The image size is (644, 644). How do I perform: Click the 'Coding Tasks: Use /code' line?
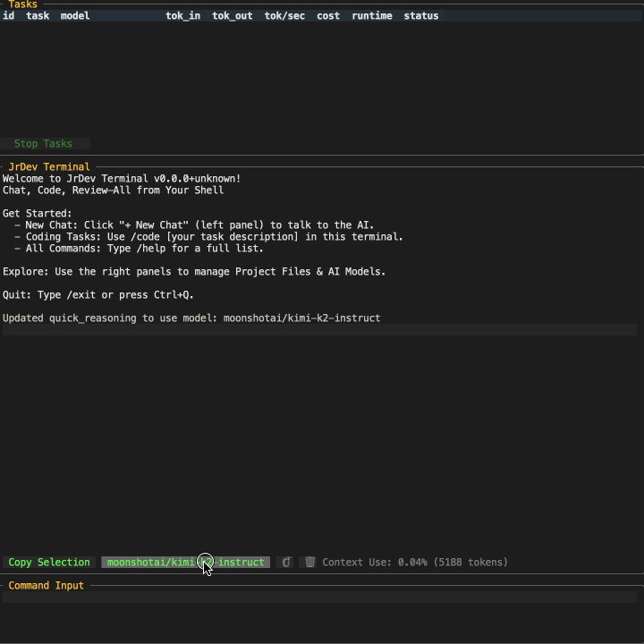coord(208,236)
